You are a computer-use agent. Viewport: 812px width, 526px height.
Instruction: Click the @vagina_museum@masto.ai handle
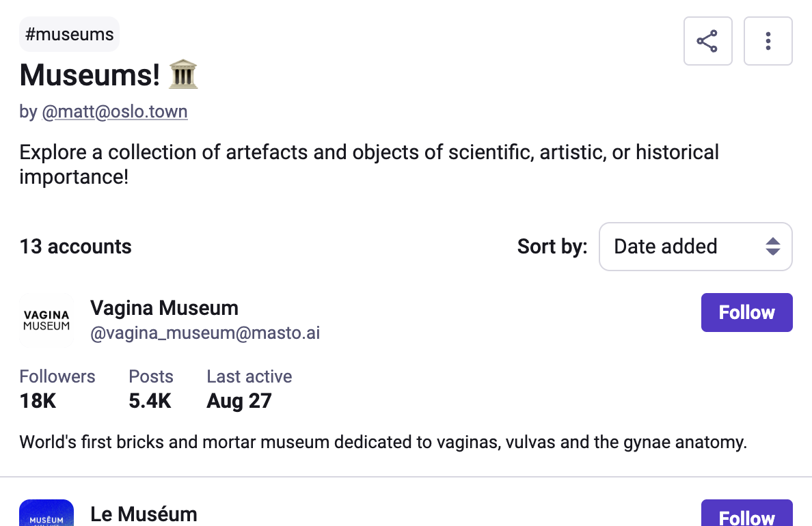coord(205,333)
